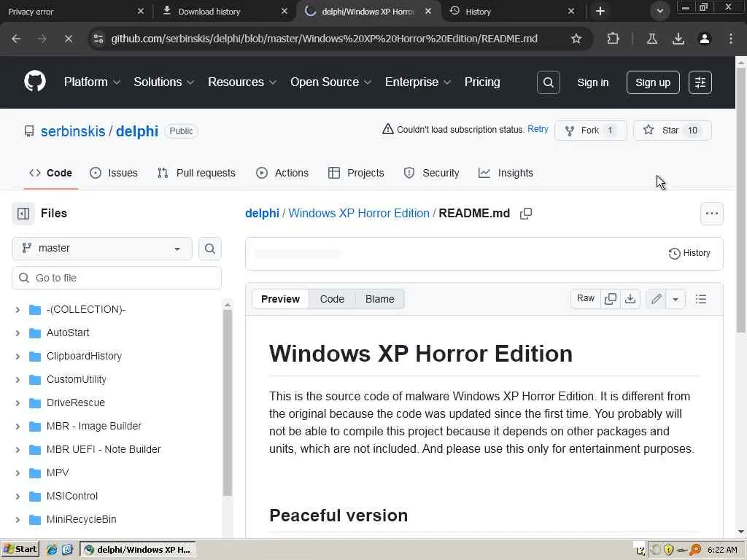Open Windows XP Horror Edition breadcrumb link

coord(359,214)
